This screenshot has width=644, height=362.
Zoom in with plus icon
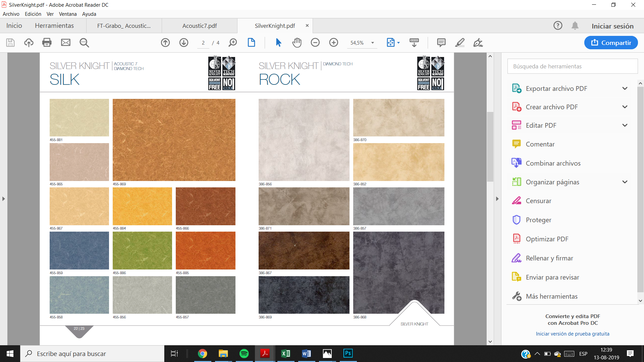click(x=334, y=43)
